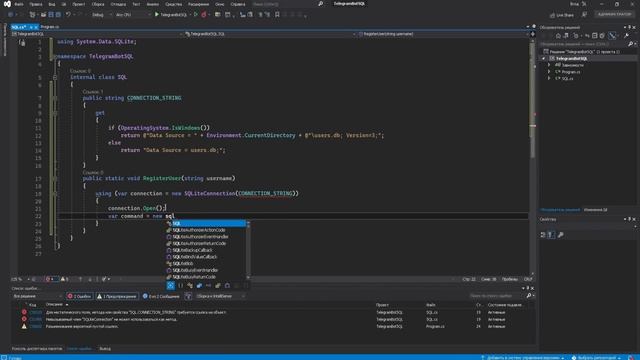The height and width of the screenshot is (360, 640).
Task: Click the Solution Explorer wrench properties icon
Action: [626, 36]
